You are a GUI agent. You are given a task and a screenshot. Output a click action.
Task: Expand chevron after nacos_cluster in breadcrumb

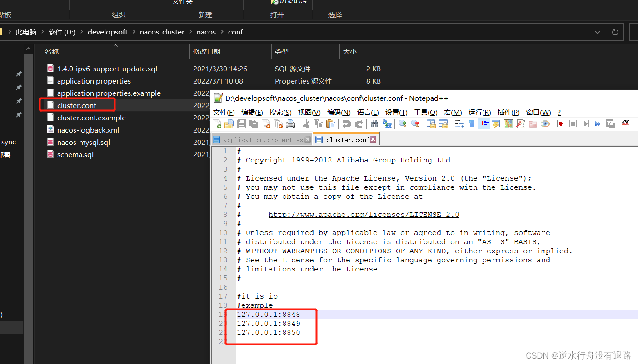[190, 32]
